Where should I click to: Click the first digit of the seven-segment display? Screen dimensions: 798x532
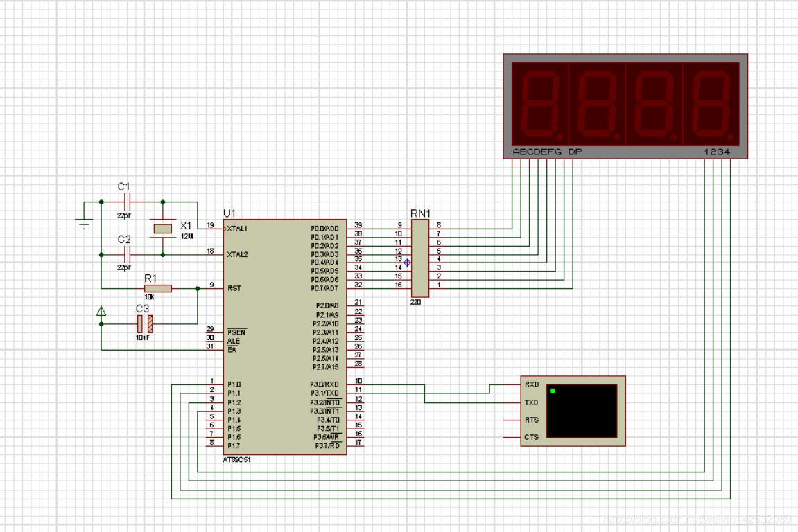pos(539,104)
